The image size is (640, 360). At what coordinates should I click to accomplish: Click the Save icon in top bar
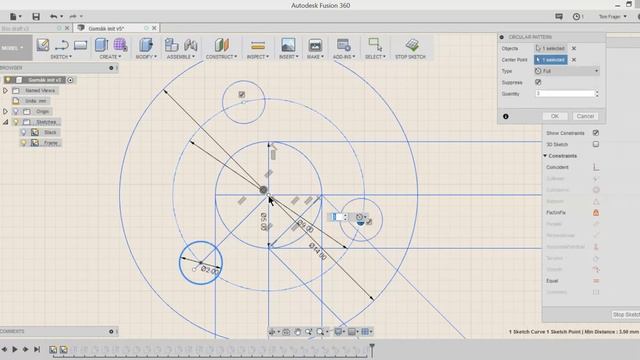[36, 16]
